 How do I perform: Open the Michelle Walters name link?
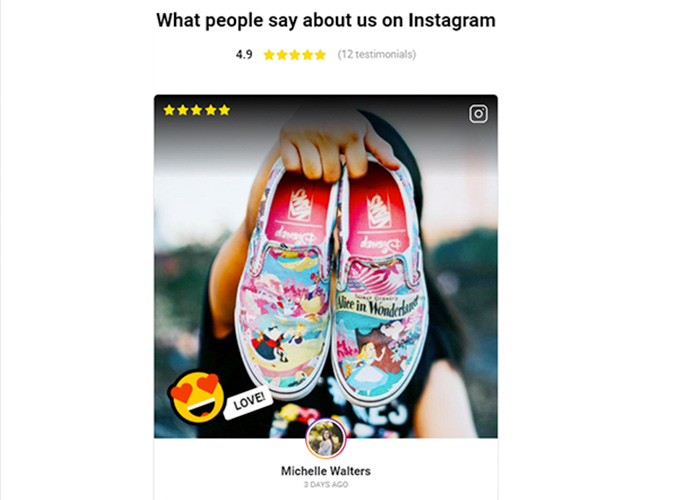pos(326,471)
